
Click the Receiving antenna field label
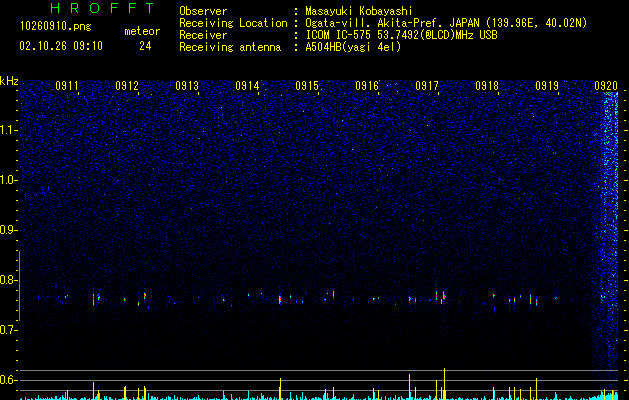[x=230, y=47]
